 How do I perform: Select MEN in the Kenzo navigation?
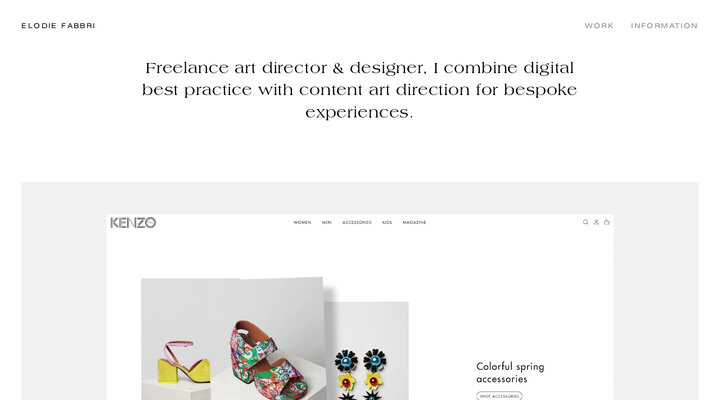click(x=326, y=222)
